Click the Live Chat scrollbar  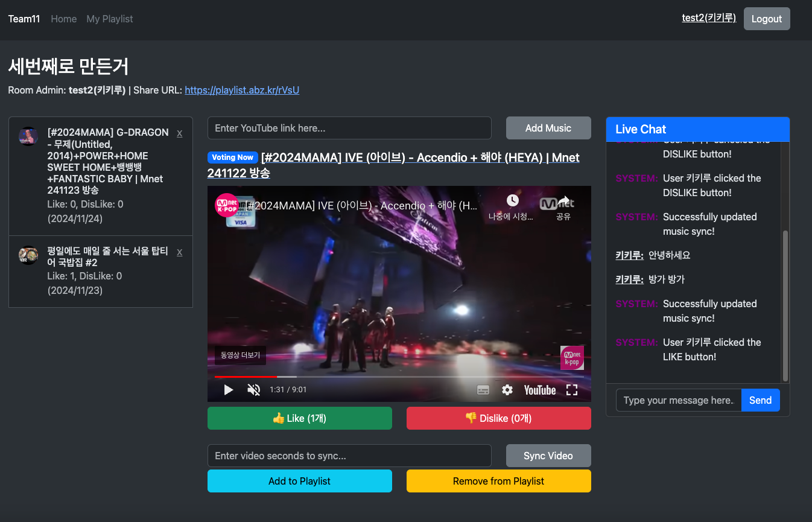[x=785, y=306]
